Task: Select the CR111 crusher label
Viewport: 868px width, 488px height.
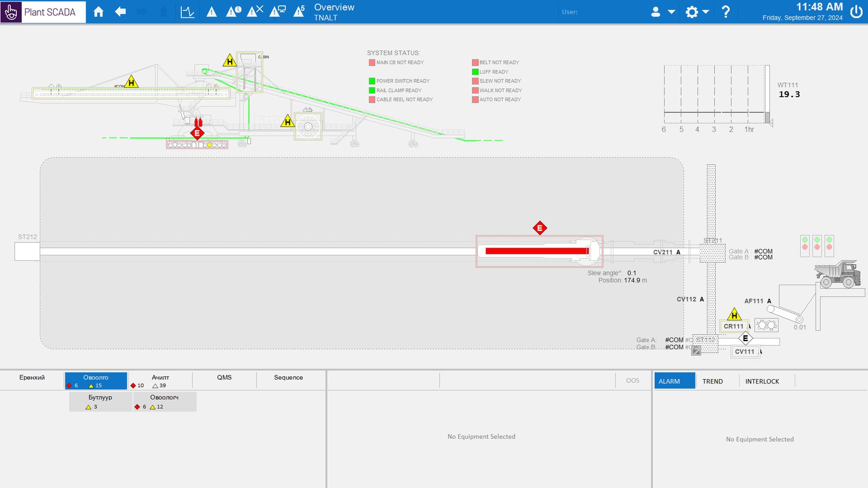Action: point(733,326)
